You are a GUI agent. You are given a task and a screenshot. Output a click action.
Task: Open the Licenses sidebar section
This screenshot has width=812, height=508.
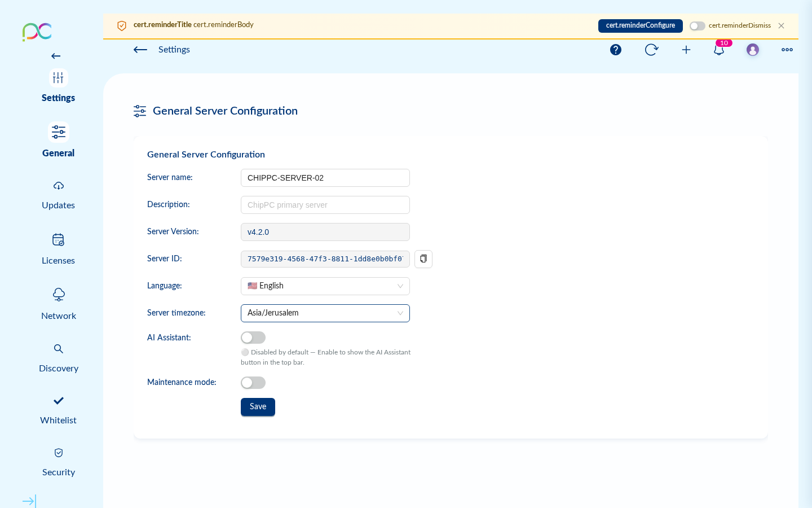point(58,249)
